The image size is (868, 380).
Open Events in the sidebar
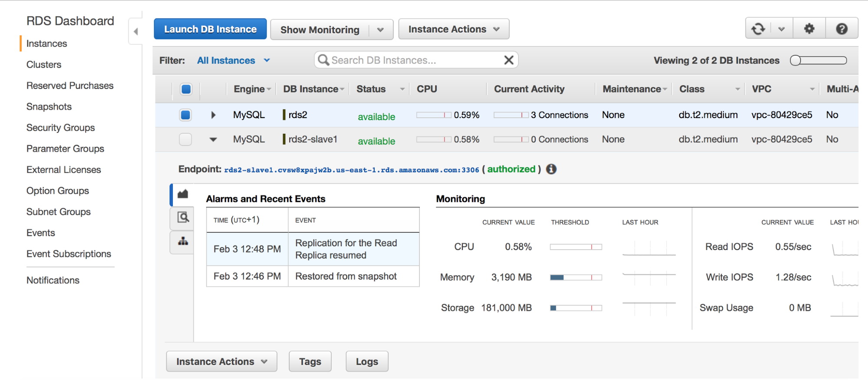coord(40,233)
